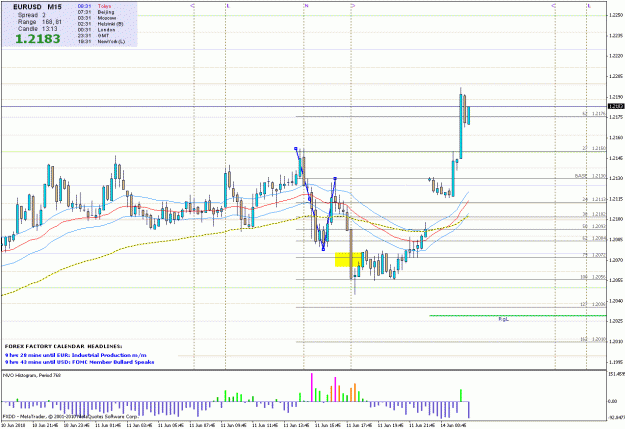Select the London clock row
Viewport: 625px width, 429px height.
[x=96, y=30]
